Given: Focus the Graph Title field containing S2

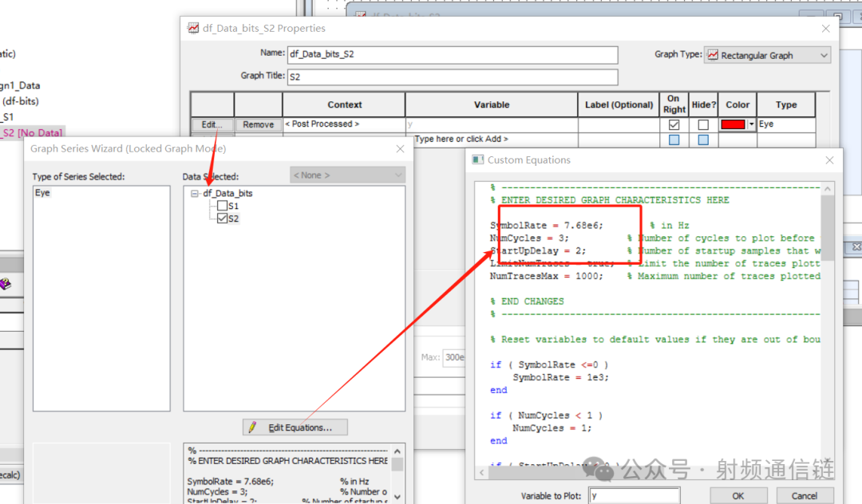Looking at the screenshot, I should 453,77.
